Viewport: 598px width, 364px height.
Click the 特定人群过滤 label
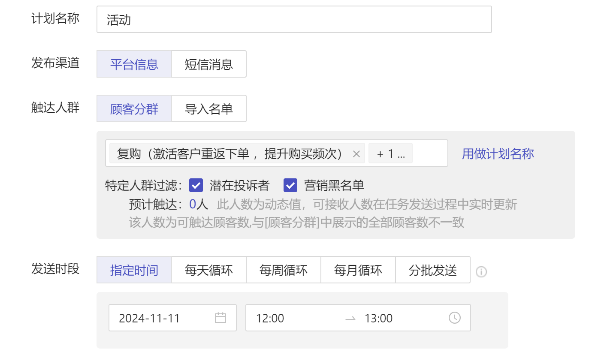point(144,186)
